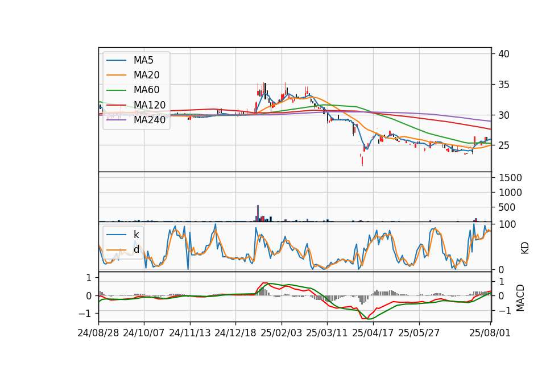The width and height of the screenshot is (546, 392).
Task: Click the 24/12/18 date axis label
Action: tap(235, 333)
